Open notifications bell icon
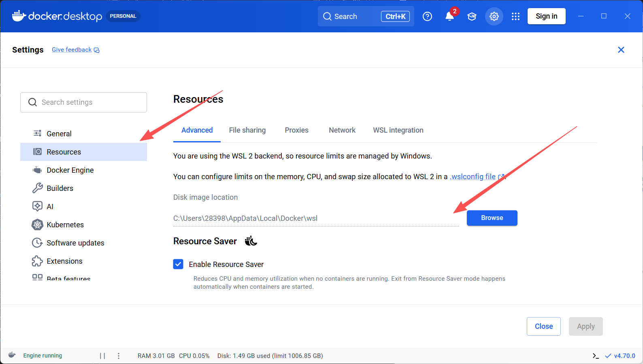Viewport: 643px width, 364px height. coord(449,16)
